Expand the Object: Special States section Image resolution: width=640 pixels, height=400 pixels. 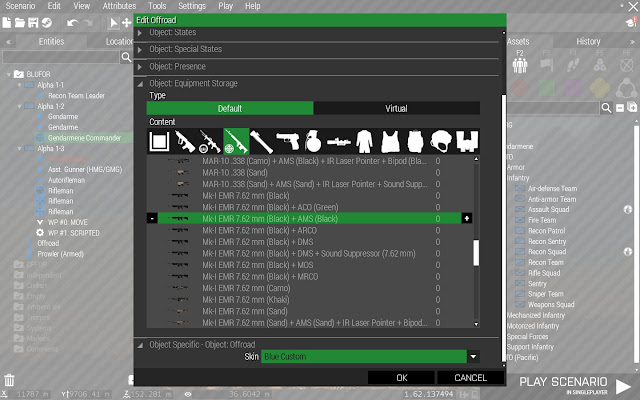pyautogui.click(x=140, y=50)
